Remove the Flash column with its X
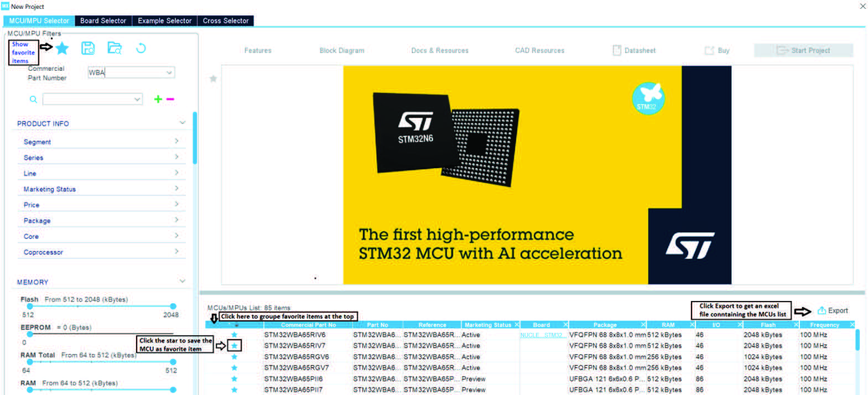This screenshot has width=868, height=395. [x=796, y=325]
